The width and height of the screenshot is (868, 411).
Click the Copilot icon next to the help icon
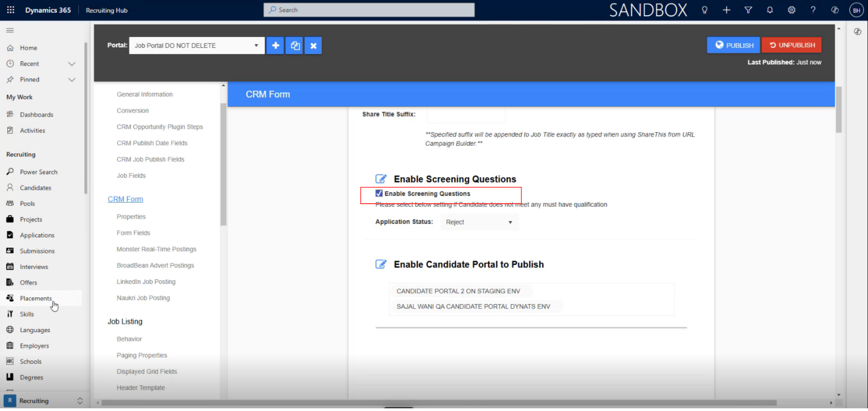point(835,10)
